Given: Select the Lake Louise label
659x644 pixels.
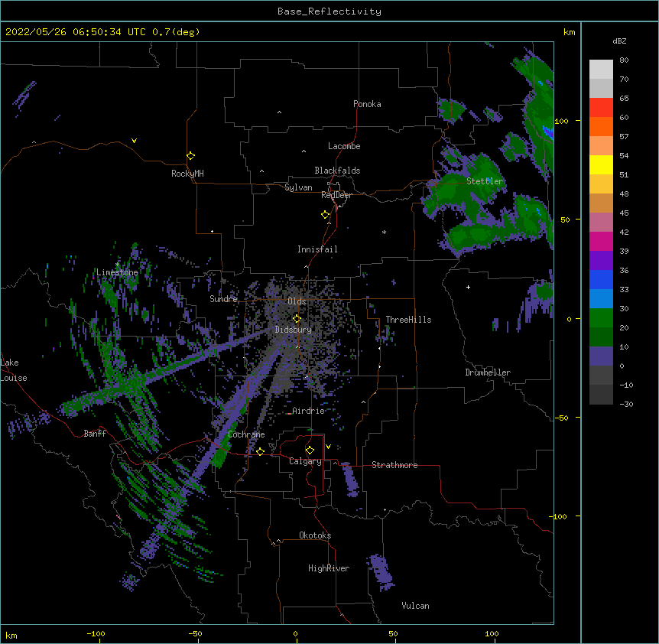Looking at the screenshot, I should (x=14, y=370).
